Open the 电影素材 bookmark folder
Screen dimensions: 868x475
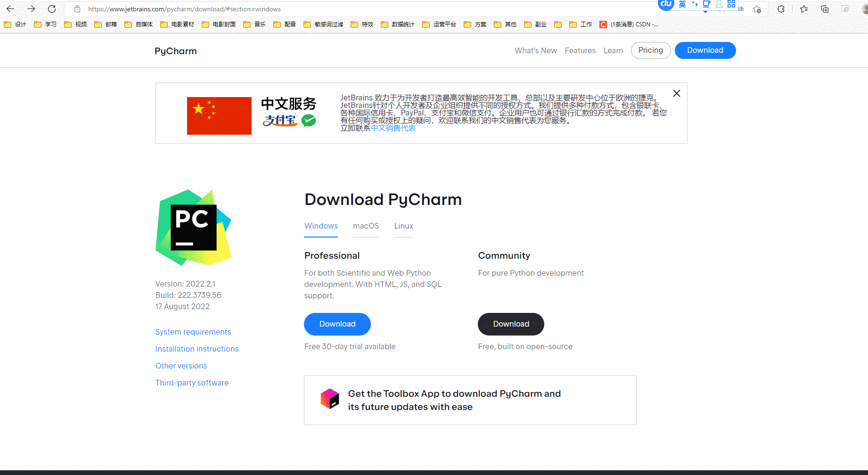[177, 25]
